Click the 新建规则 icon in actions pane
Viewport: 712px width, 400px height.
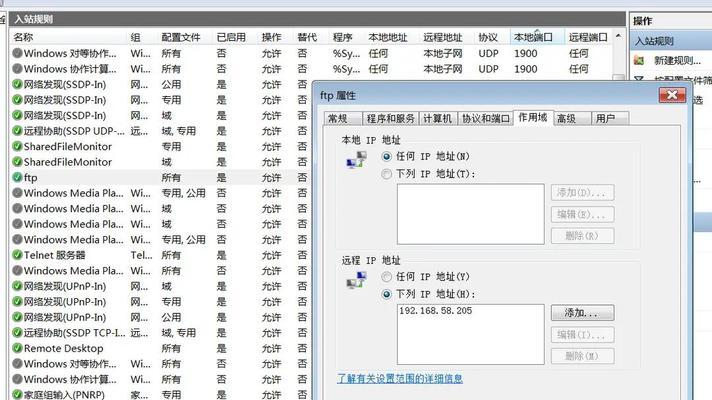pyautogui.click(x=639, y=60)
